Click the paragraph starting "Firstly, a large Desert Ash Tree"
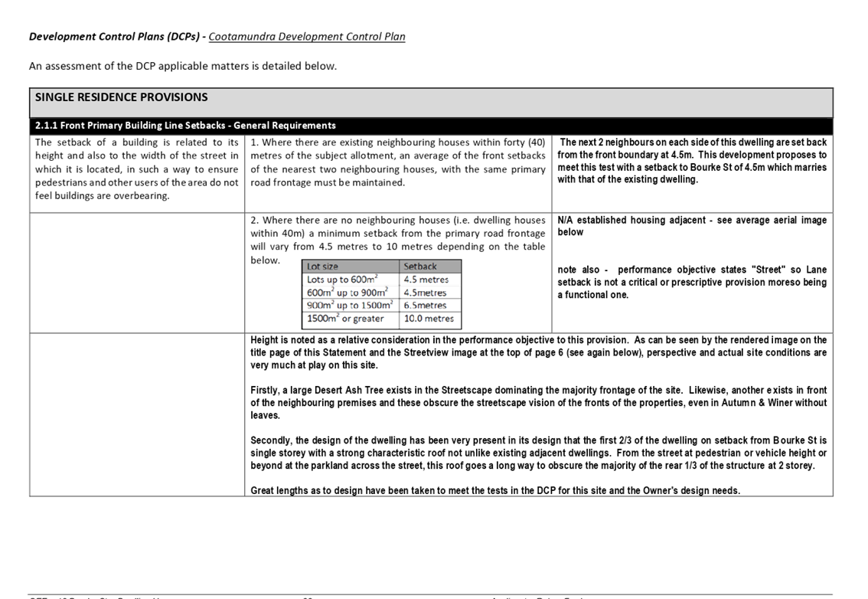The image size is (868, 599). point(538,403)
